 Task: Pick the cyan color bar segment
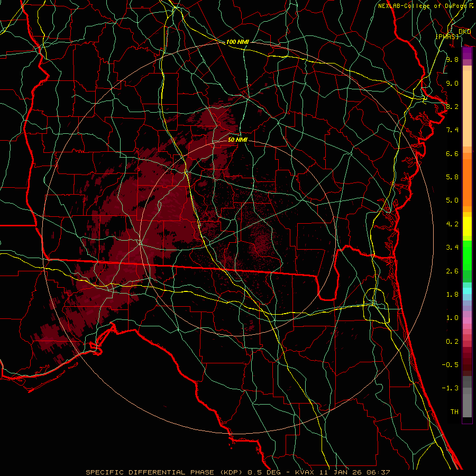pos(467,291)
